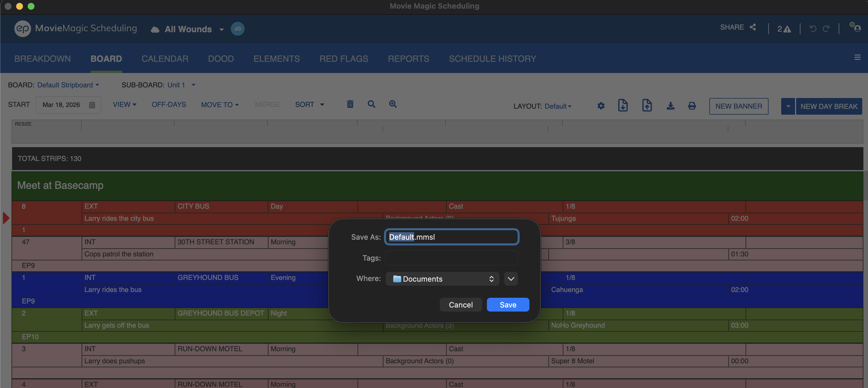Expand the All Wounds project dropdown
The image size is (868, 388).
[x=222, y=30]
